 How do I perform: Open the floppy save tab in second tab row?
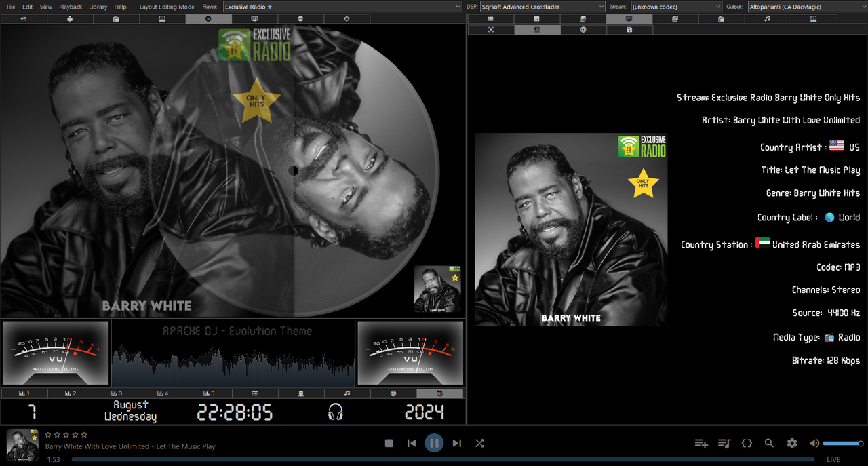pyautogui.click(x=629, y=30)
